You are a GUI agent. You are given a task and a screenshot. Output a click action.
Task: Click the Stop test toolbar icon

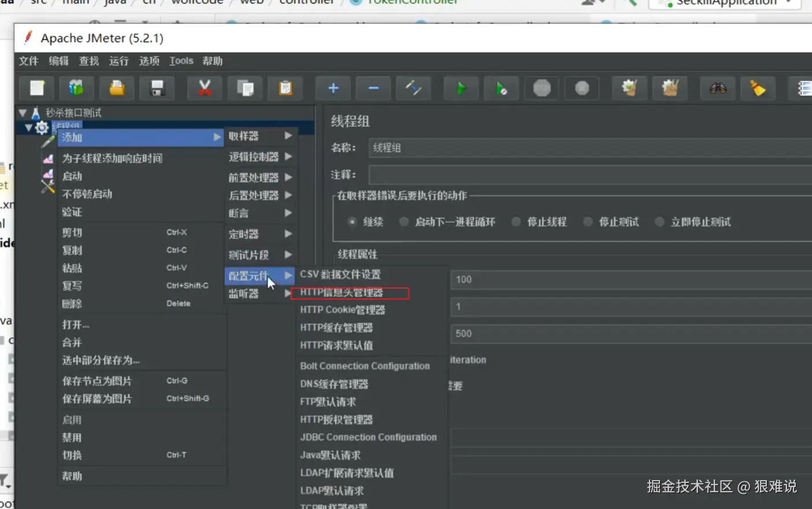click(x=542, y=88)
